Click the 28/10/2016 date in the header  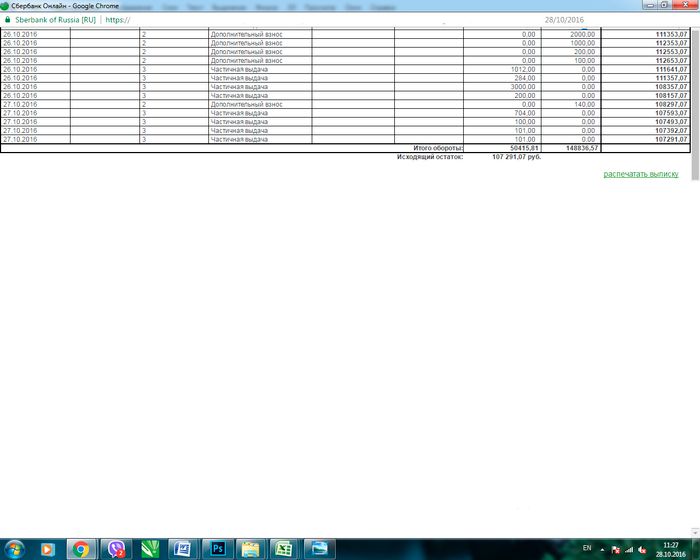tap(564, 20)
